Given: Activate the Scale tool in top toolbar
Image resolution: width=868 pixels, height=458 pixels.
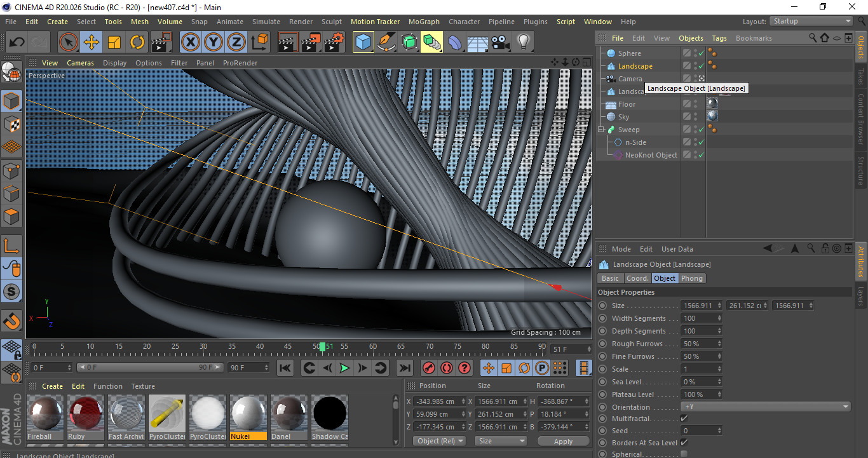Looking at the screenshot, I should click(x=114, y=43).
